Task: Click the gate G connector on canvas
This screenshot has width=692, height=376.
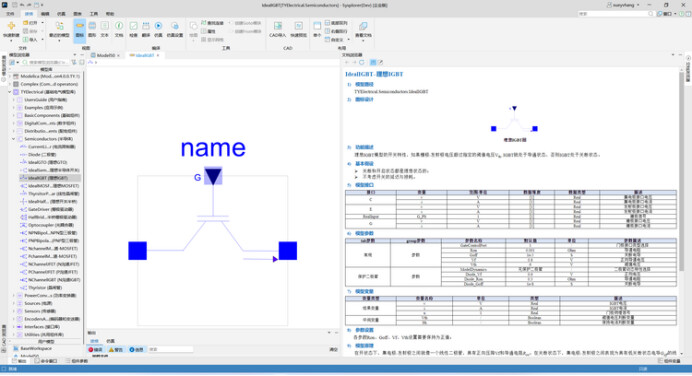Action: [213, 176]
